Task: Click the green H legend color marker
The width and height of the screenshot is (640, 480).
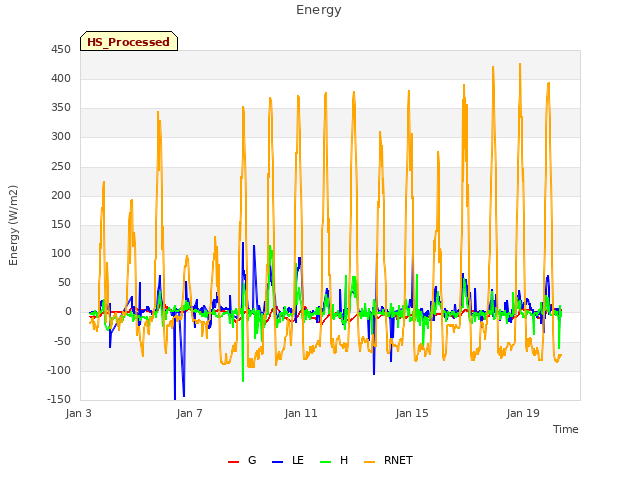Action: [x=325, y=462]
